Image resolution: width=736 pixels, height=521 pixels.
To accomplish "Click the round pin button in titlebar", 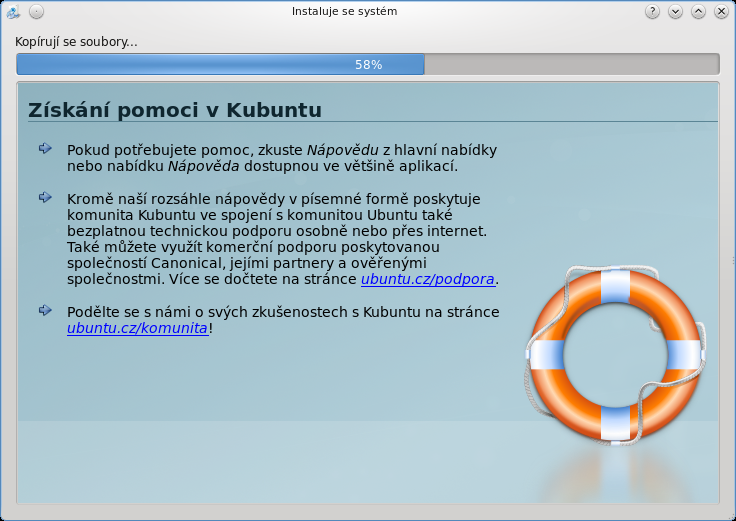I will pyautogui.click(x=36, y=11).
